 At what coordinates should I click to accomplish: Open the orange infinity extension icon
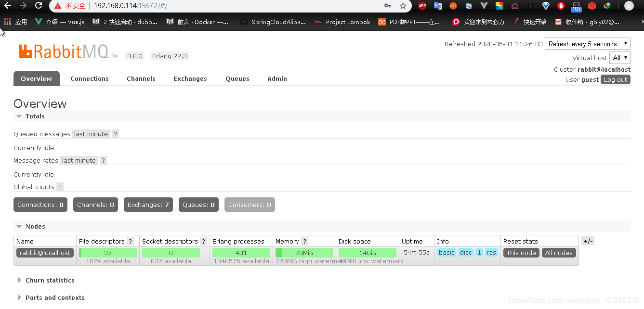453,6
